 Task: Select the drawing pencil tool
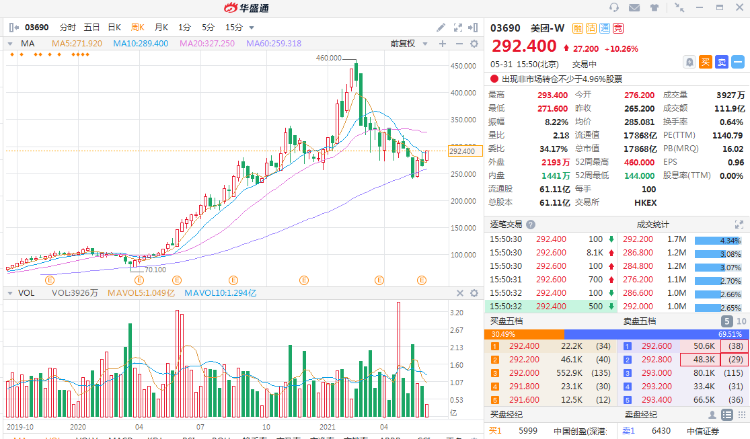(x=441, y=28)
